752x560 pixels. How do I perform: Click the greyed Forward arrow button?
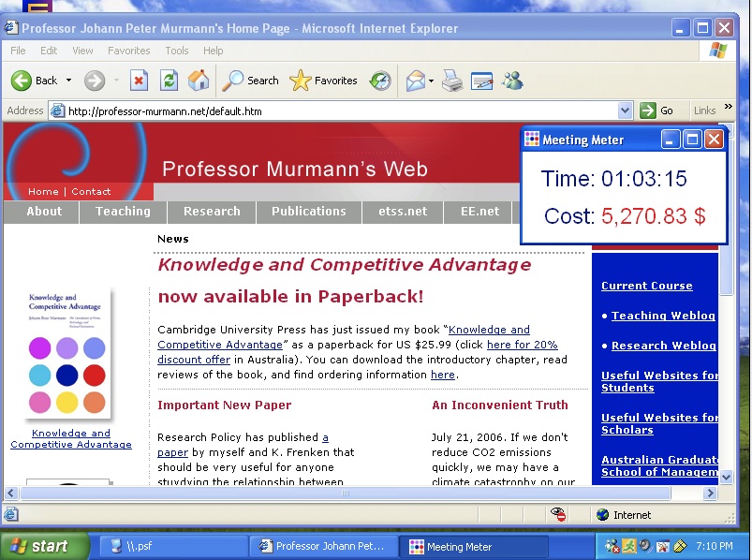95,81
